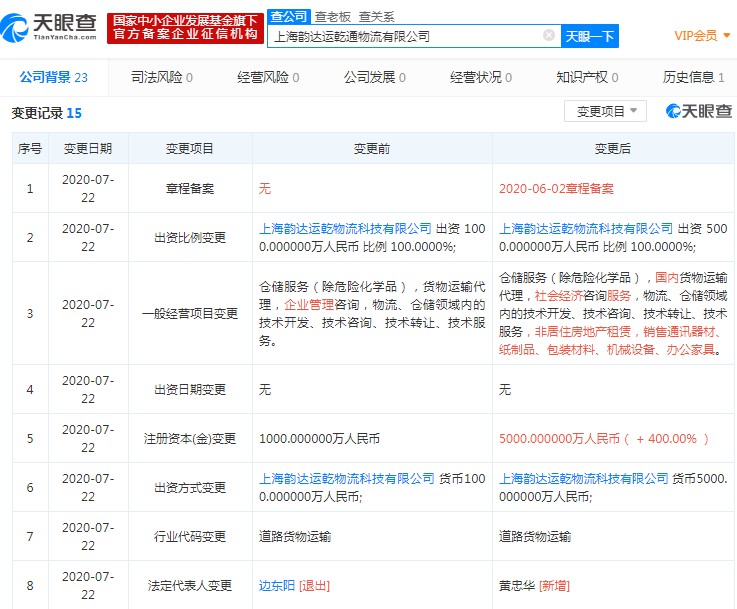Select the 出资日期变更 cell
Image resolution: width=737 pixels, height=609 pixels.
[190, 390]
